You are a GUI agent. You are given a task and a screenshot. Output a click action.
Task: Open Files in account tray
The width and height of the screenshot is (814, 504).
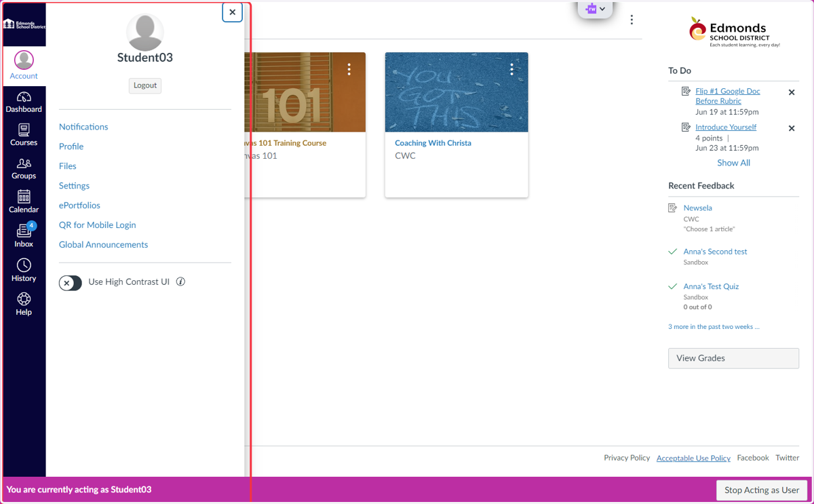68,166
